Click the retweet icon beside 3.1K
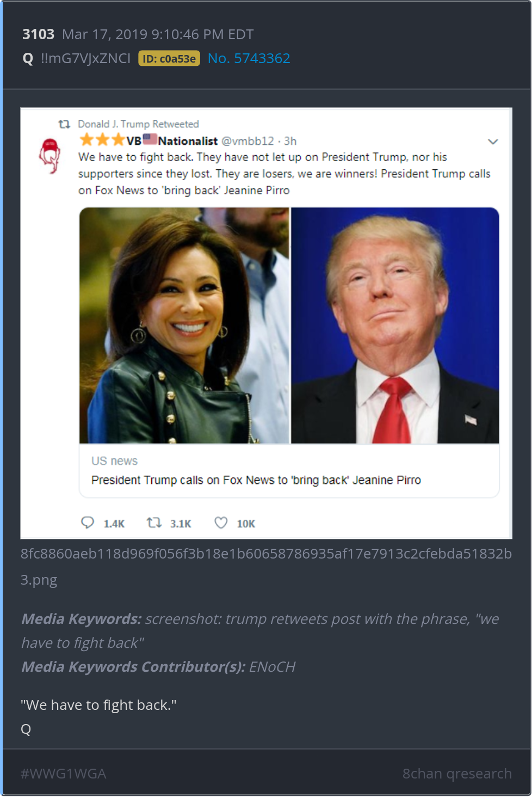The image size is (532, 797). pyautogui.click(x=154, y=523)
